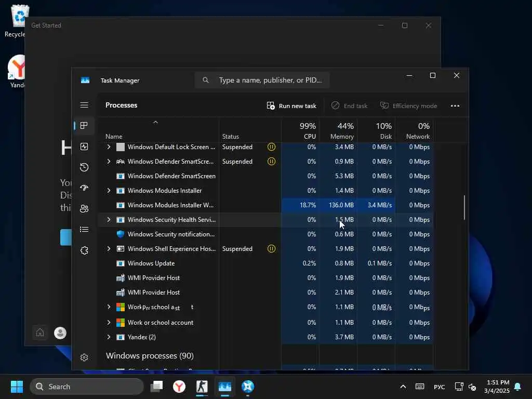Open Task Manager settings gear icon

tap(84, 357)
